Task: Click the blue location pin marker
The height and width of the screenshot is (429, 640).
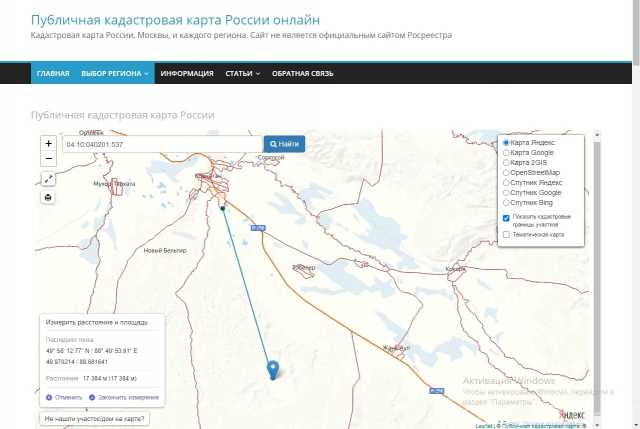Action: [x=273, y=370]
